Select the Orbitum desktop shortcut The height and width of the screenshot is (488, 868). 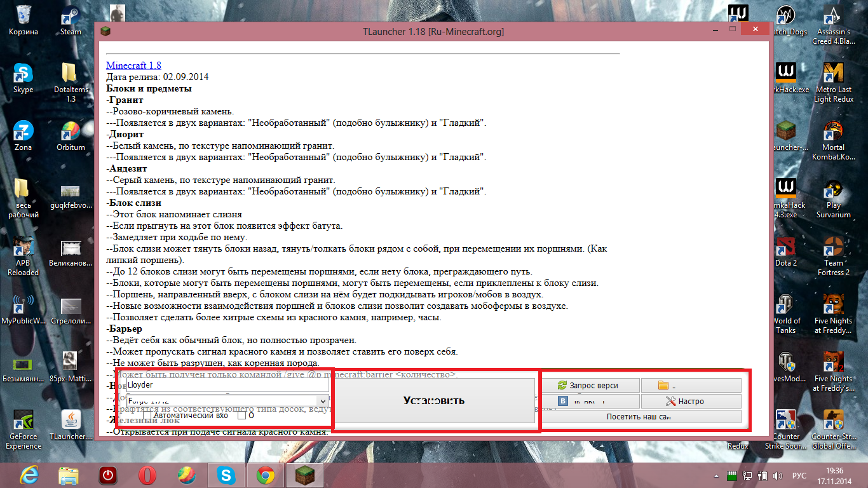71,135
